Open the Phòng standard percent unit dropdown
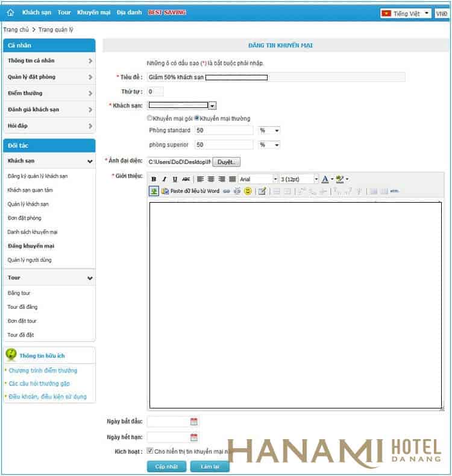 (269, 130)
